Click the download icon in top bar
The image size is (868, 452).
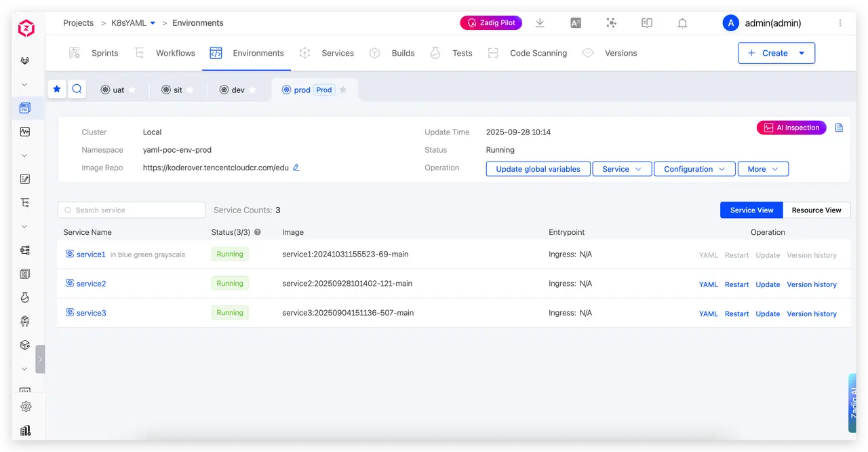pyautogui.click(x=540, y=23)
